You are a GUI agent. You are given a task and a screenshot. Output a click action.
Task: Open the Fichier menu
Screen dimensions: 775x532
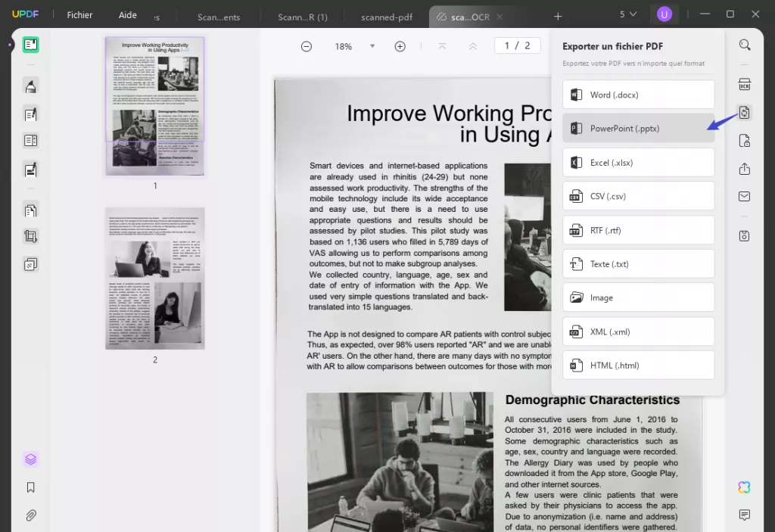click(x=79, y=14)
